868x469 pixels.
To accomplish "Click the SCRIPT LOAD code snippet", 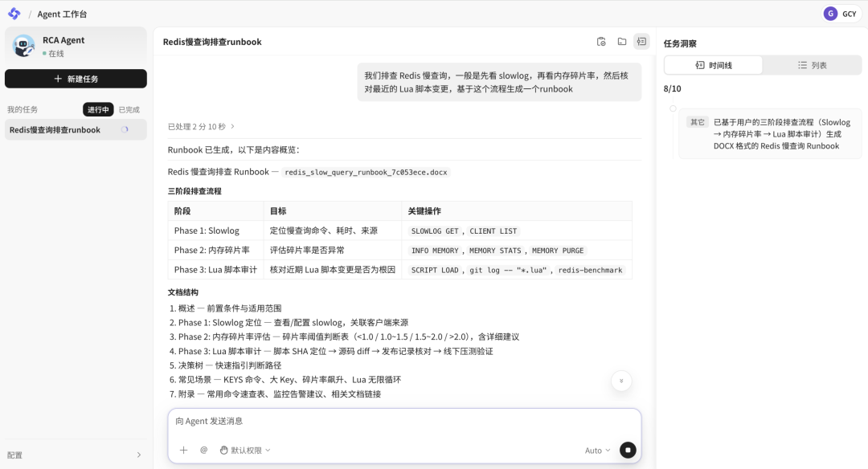I will 435,270.
